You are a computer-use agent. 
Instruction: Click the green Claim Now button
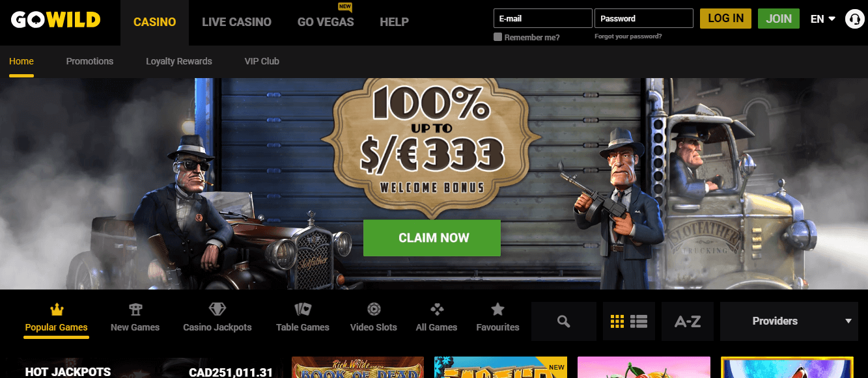coord(432,238)
